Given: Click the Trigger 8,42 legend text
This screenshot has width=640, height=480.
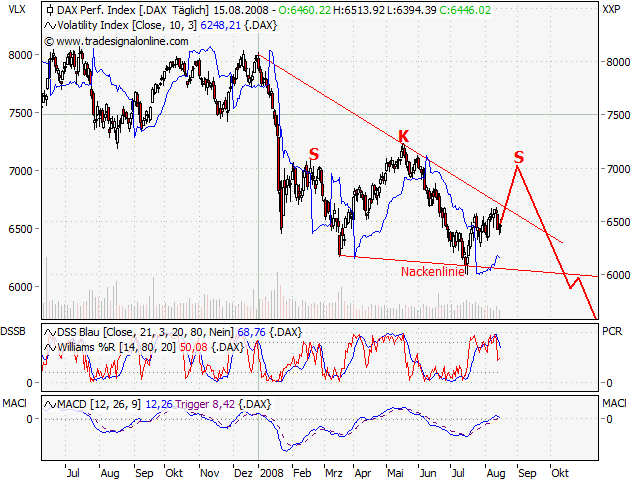Looking at the screenshot, I should pos(205,404).
